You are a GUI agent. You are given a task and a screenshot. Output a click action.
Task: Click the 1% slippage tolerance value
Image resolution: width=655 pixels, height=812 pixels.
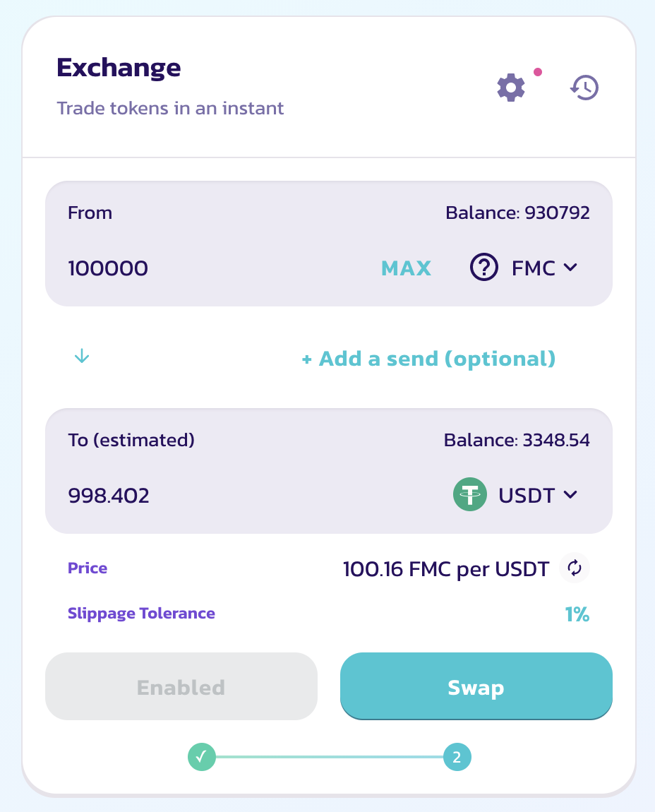[x=577, y=614]
